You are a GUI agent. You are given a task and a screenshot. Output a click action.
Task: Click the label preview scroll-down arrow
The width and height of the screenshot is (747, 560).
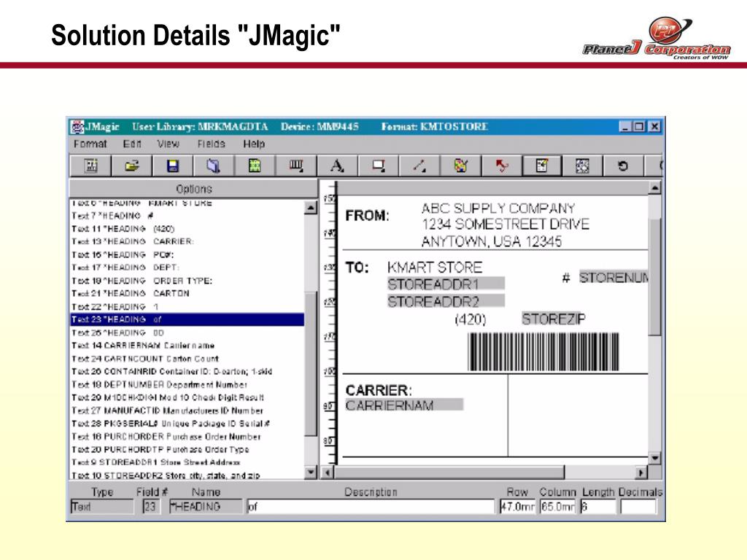(x=655, y=458)
